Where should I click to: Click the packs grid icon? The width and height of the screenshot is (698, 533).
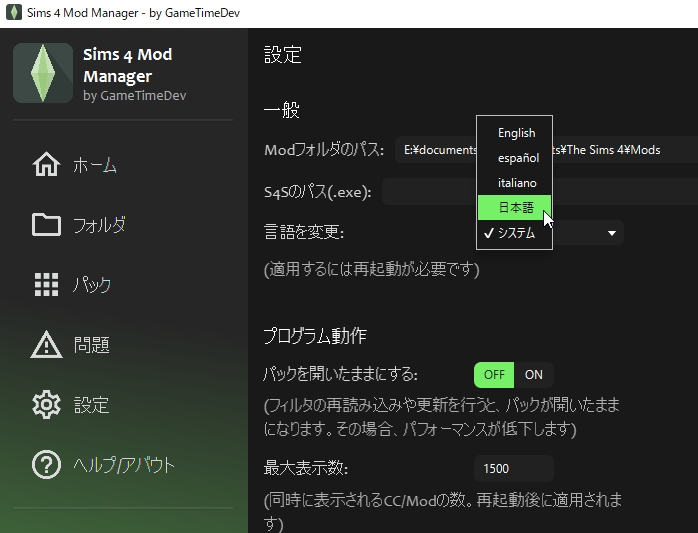46,285
